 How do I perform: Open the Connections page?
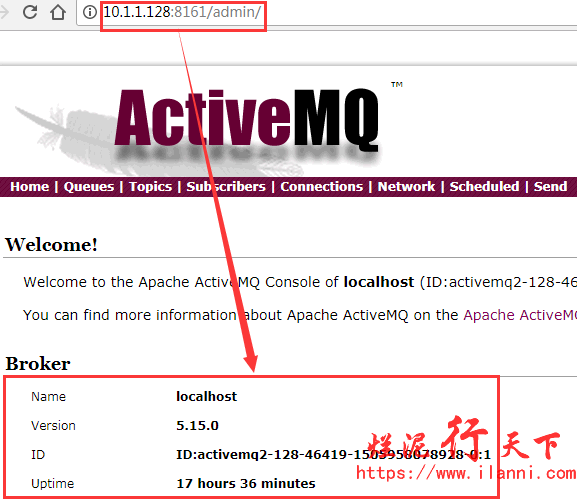322,187
